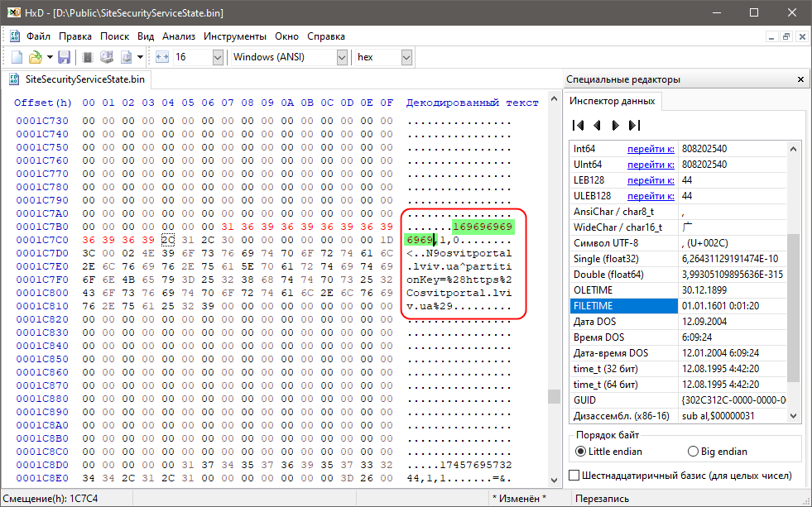Open the Инструменты menu

tap(234, 36)
